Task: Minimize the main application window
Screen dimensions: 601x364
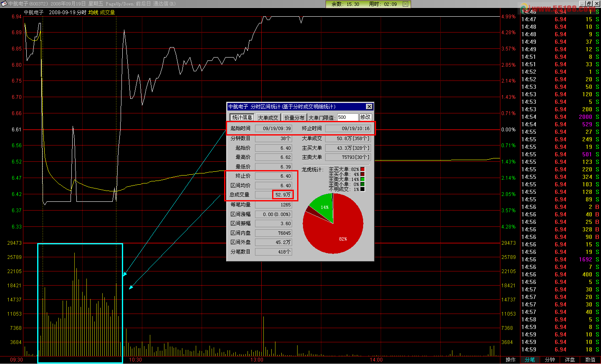Action: click(x=582, y=4)
